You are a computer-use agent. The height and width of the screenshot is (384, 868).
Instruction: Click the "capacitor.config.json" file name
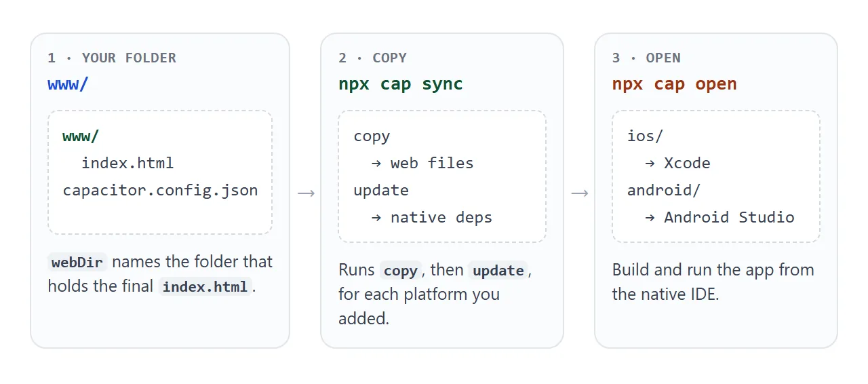coord(160,191)
